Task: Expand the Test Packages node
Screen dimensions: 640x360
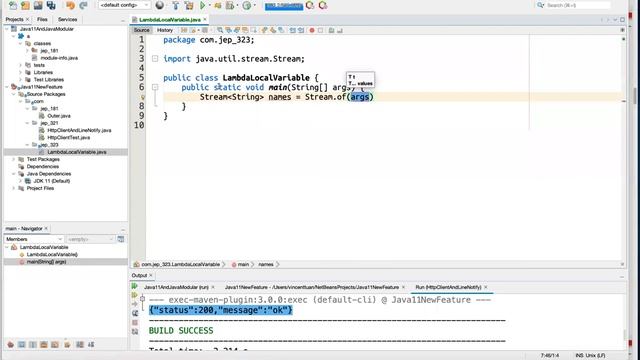Action: [14, 159]
